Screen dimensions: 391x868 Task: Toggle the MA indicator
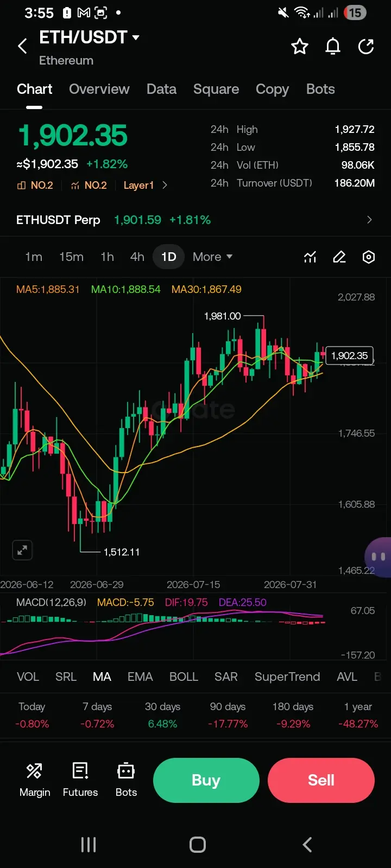point(102,677)
